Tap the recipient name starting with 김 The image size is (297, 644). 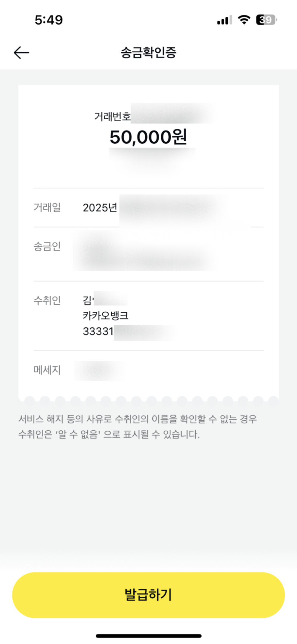point(88,300)
